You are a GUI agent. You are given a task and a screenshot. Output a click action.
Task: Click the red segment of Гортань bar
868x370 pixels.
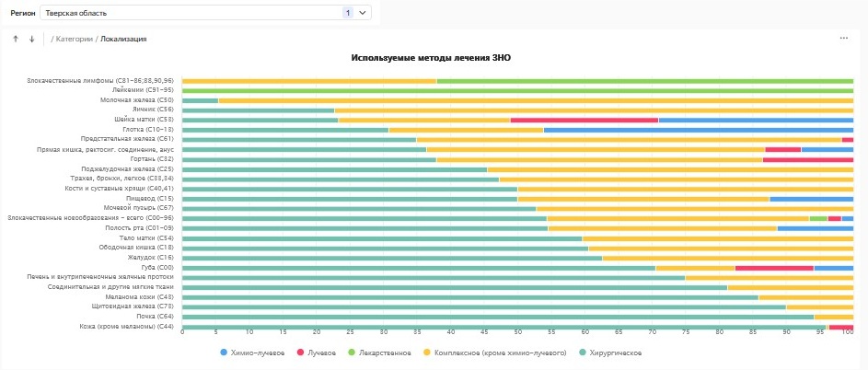click(x=807, y=159)
